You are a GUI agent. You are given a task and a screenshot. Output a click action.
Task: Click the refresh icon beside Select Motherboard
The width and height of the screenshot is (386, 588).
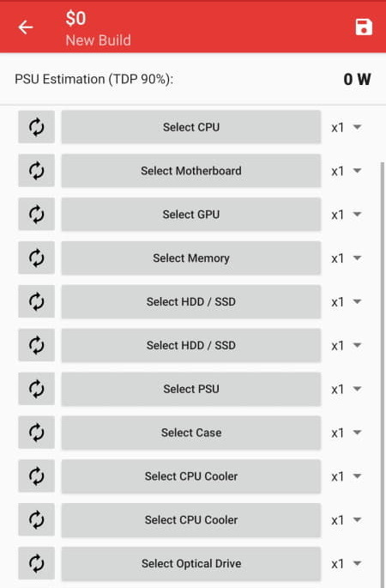pyautogui.click(x=36, y=171)
